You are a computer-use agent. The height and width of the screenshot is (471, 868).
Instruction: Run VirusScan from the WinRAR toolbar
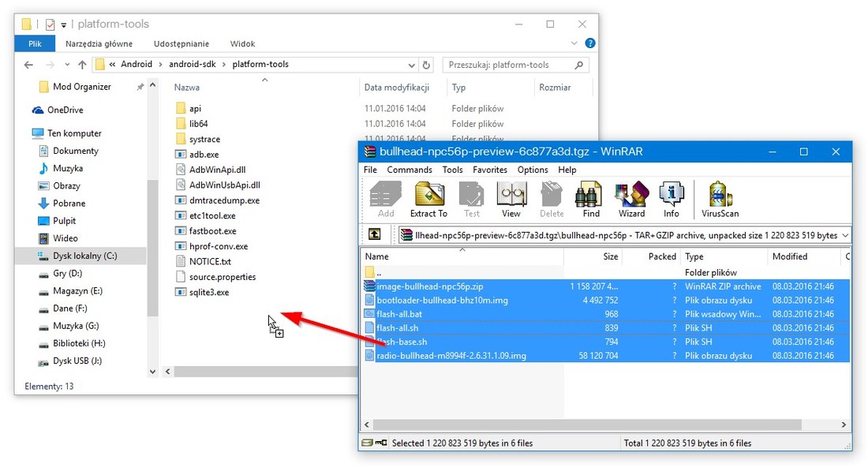tap(720, 200)
